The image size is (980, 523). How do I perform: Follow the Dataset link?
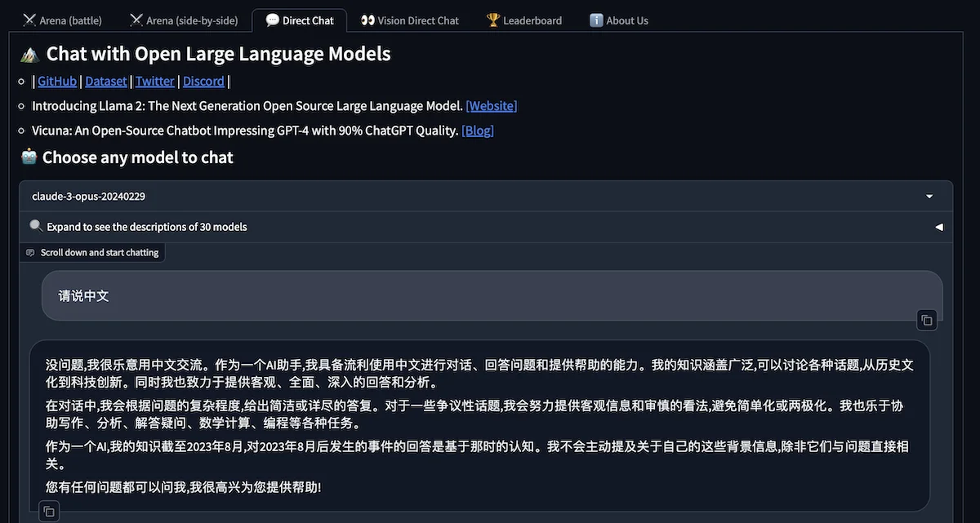(x=106, y=81)
